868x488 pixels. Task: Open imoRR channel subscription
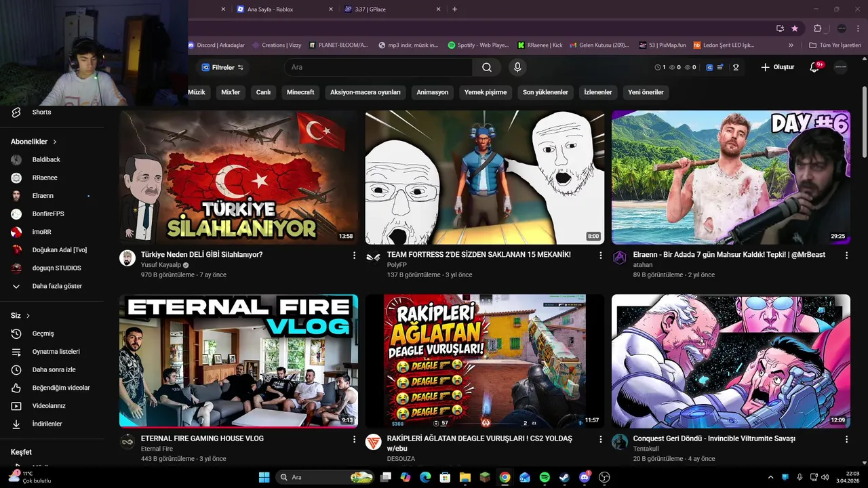pos(41,232)
